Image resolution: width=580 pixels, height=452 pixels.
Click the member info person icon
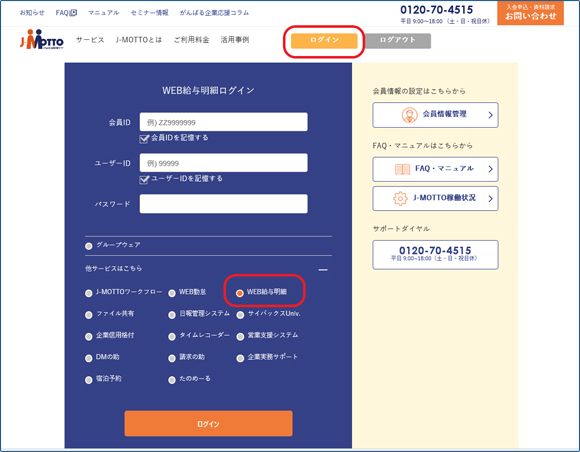click(409, 115)
